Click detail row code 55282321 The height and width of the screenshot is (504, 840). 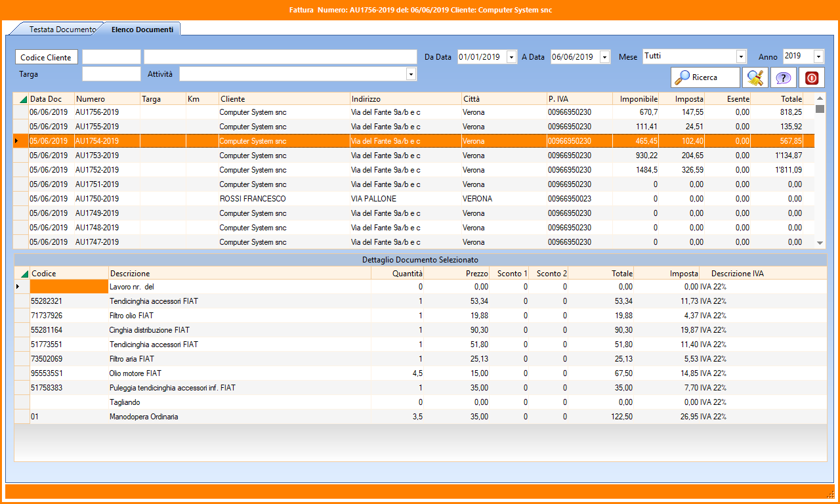(47, 301)
